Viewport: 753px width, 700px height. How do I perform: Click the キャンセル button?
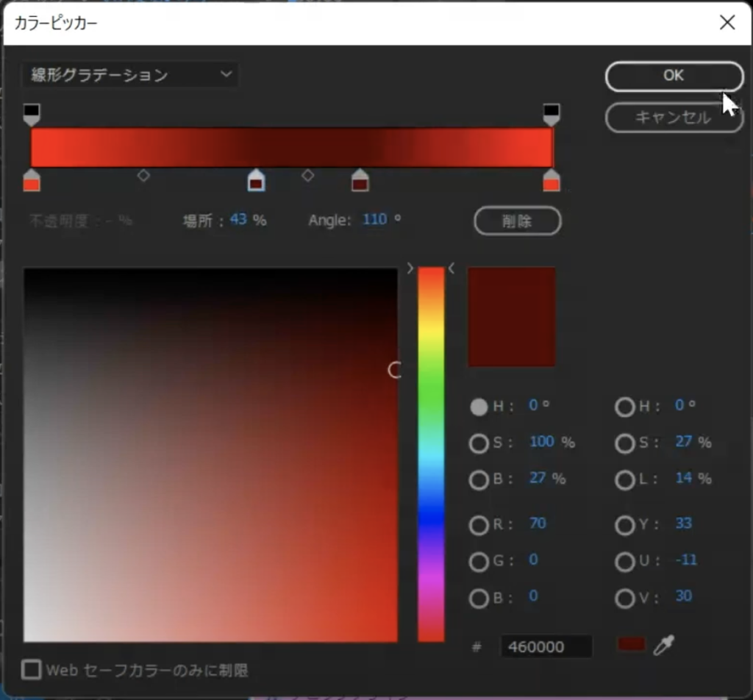pos(674,118)
